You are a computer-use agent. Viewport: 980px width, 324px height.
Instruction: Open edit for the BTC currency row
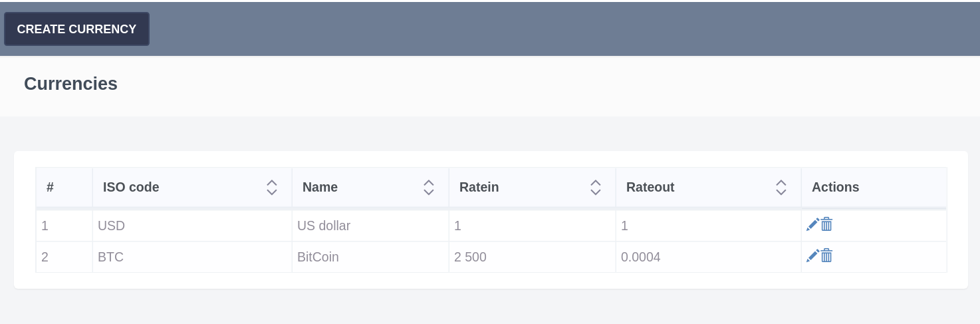[812, 256]
